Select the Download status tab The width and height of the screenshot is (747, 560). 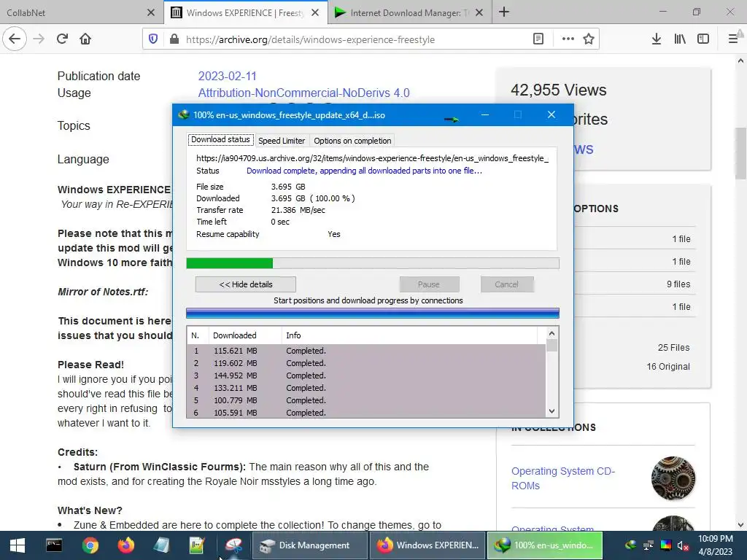tap(220, 139)
